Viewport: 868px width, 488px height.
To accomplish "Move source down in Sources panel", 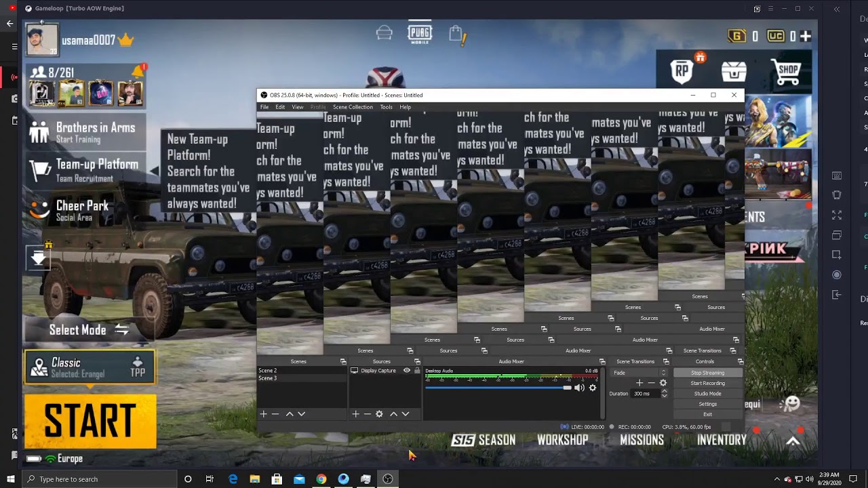I will 406,413.
